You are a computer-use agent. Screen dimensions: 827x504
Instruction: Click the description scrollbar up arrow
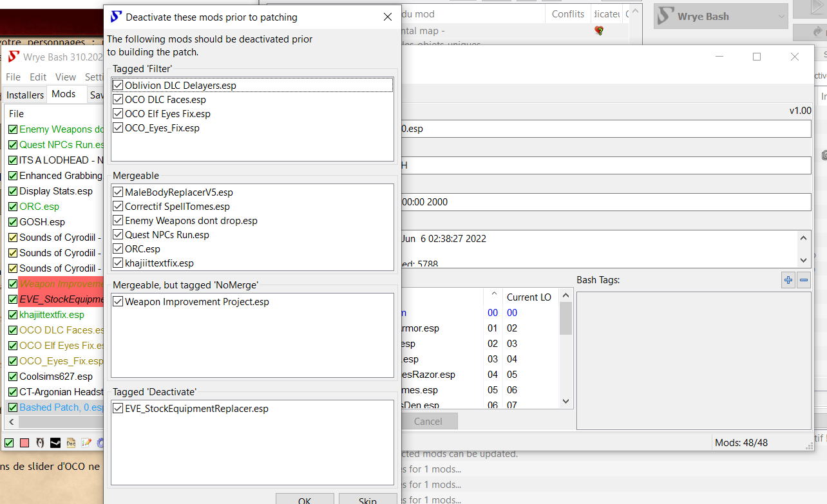pos(803,238)
